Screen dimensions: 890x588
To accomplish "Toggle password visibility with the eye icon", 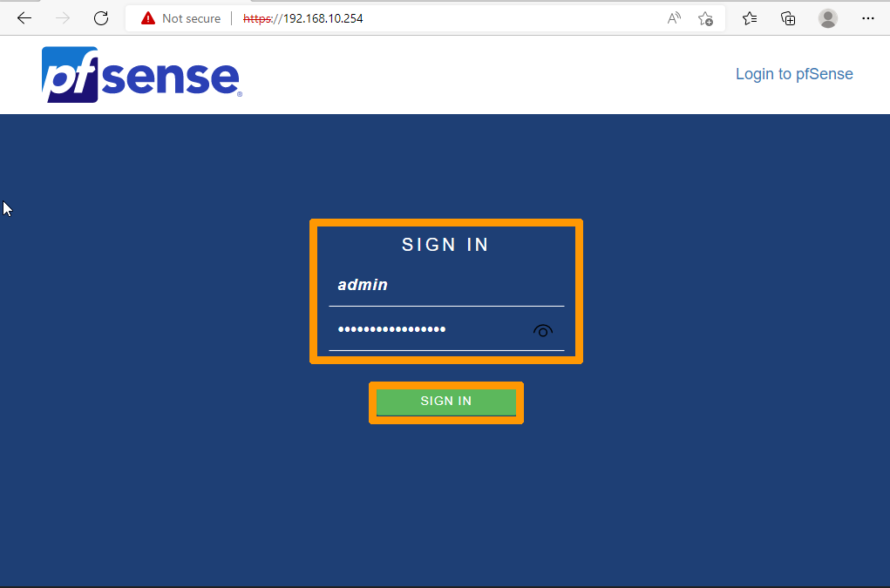I will [542, 331].
